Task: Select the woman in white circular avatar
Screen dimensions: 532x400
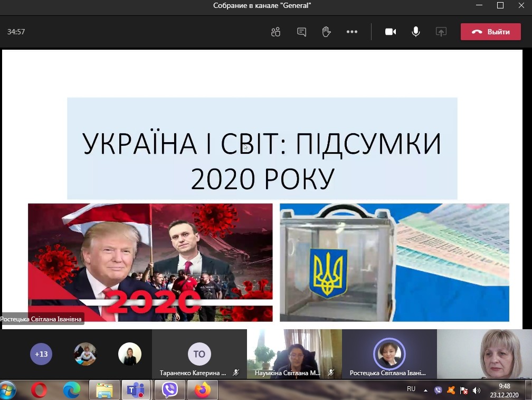Action: click(x=130, y=354)
